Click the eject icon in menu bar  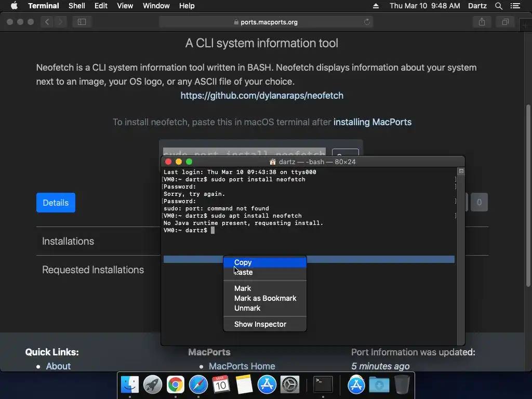pos(376,6)
